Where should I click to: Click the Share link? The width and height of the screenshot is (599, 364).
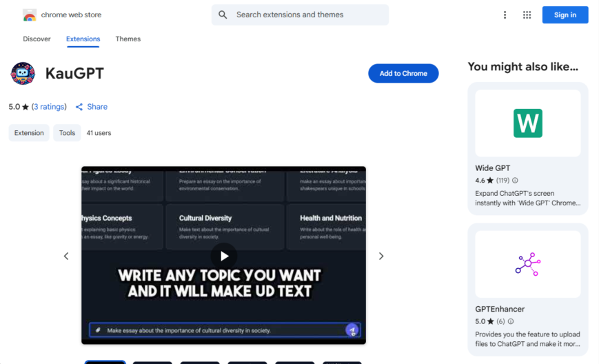pos(91,107)
